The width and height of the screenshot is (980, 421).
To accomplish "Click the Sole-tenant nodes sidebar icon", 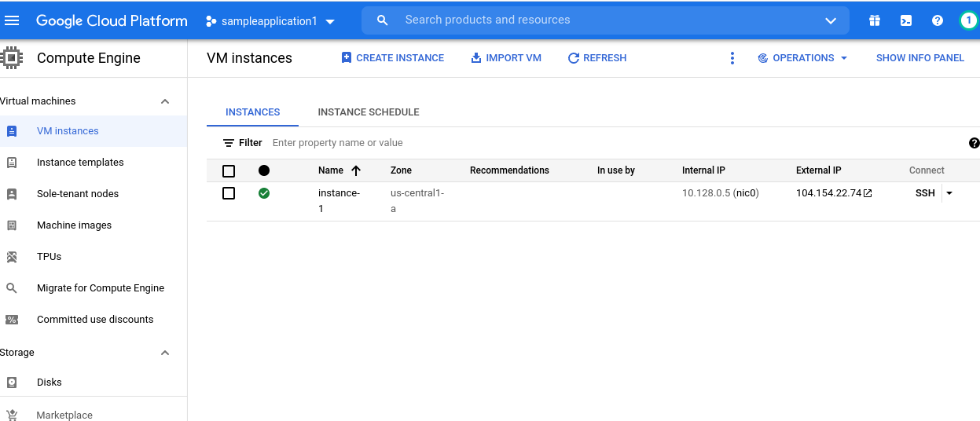I will [12, 194].
